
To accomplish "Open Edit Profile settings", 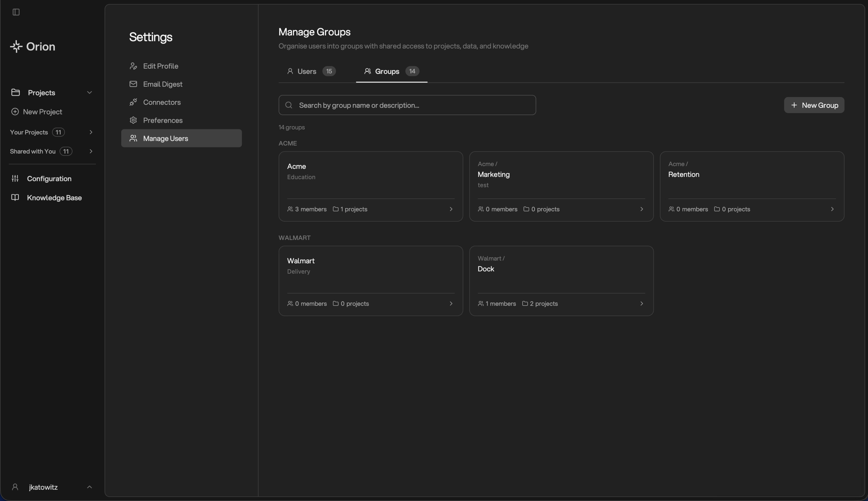I will click(x=181, y=66).
